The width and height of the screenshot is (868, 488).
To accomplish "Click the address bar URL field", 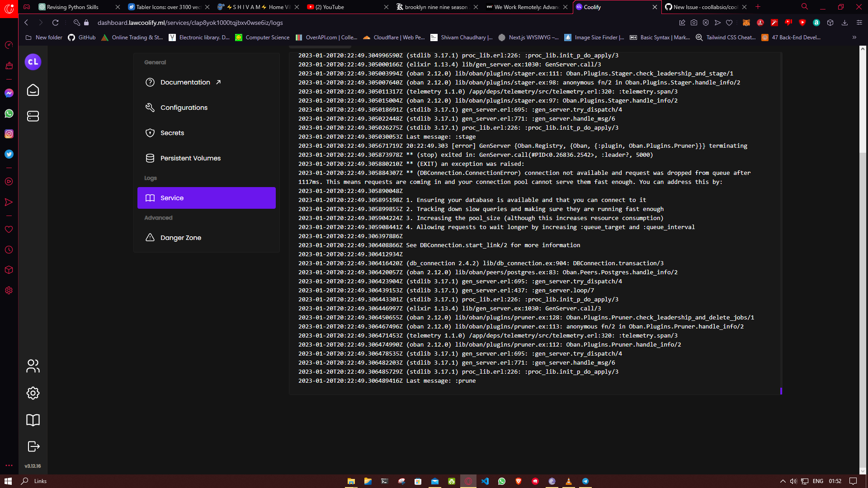I will coord(190,22).
